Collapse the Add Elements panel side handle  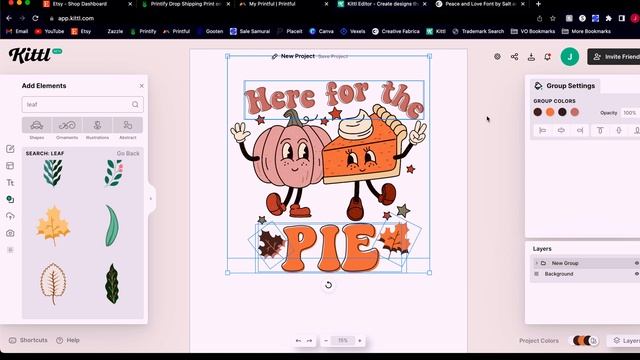click(x=151, y=199)
